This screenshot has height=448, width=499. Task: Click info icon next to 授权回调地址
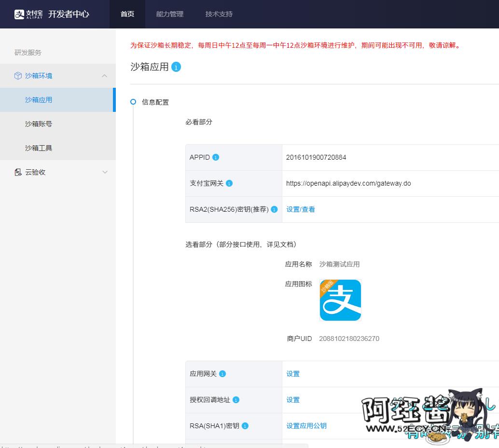[236, 400]
